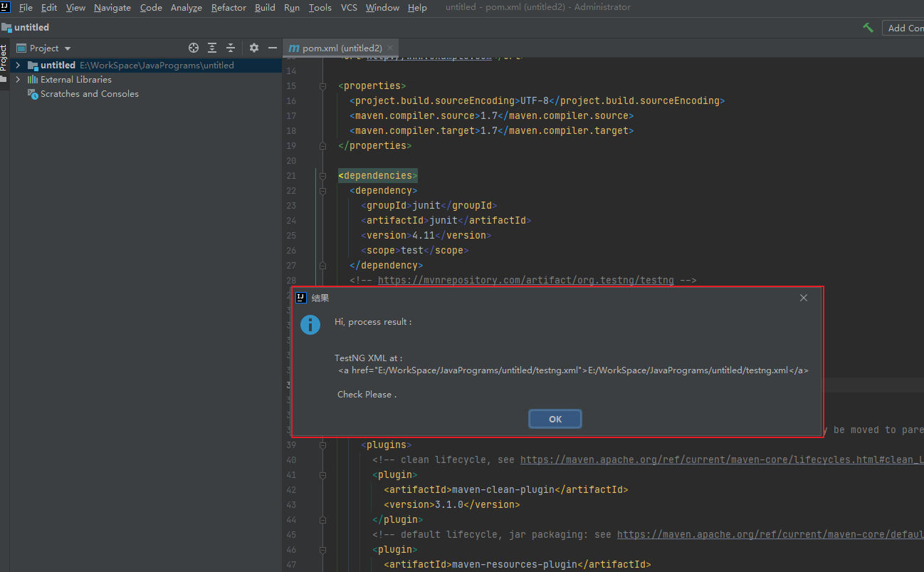This screenshot has height=572, width=924.
Task: Open the Build menu
Action: click(265, 8)
